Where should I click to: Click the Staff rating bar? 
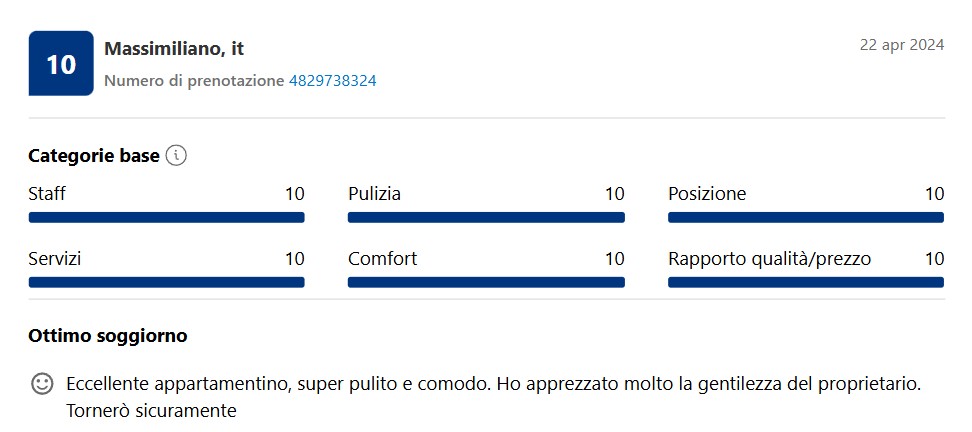(x=166, y=218)
